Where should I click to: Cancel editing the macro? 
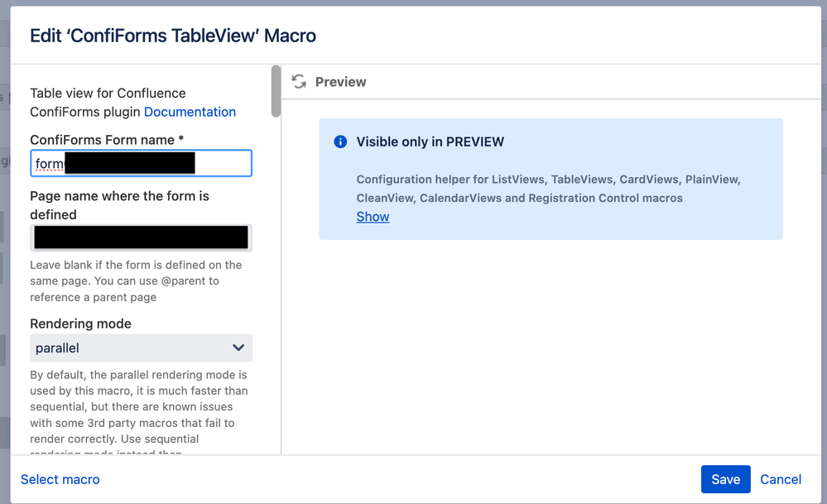point(780,479)
